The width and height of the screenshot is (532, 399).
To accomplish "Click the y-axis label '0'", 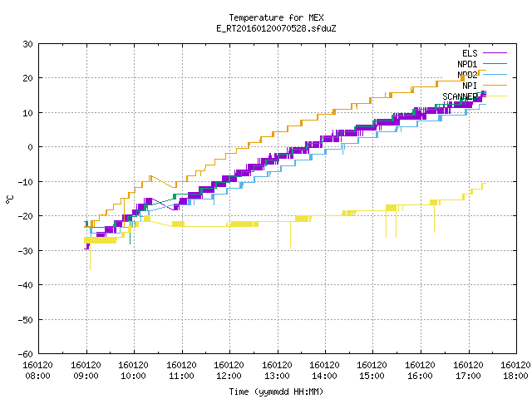I will [31, 147].
